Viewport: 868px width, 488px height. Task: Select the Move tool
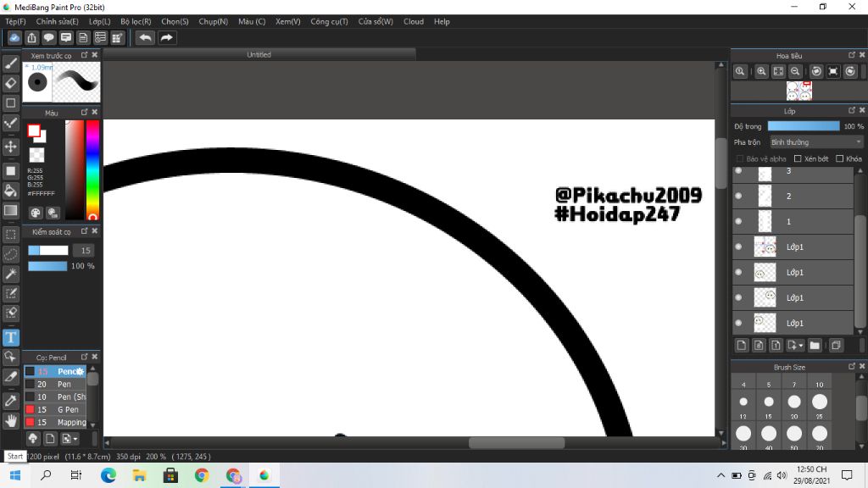[10, 147]
